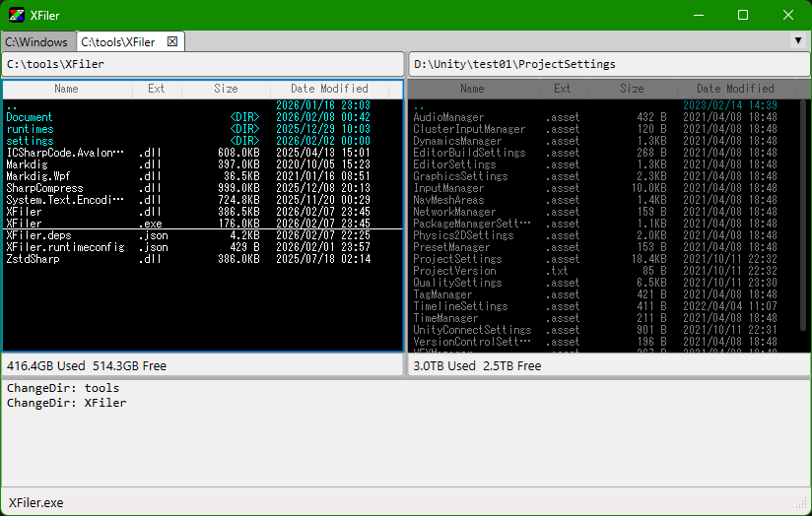Open the tab list dropdown arrow
The height and width of the screenshot is (516, 812).
pos(798,40)
